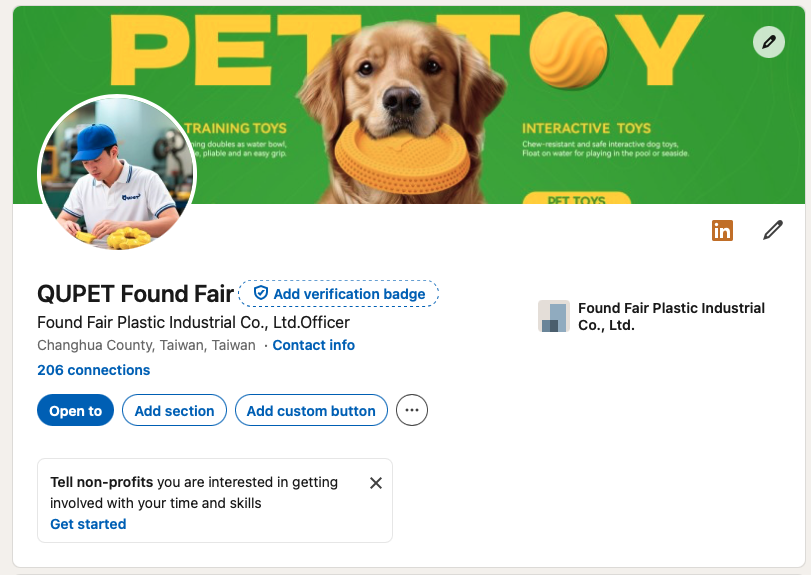The width and height of the screenshot is (811, 575).
Task: Click the Tell non-profits card text
Action: click(194, 492)
